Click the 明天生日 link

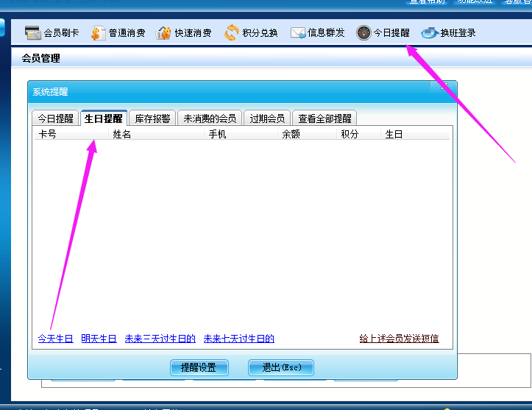(99, 339)
